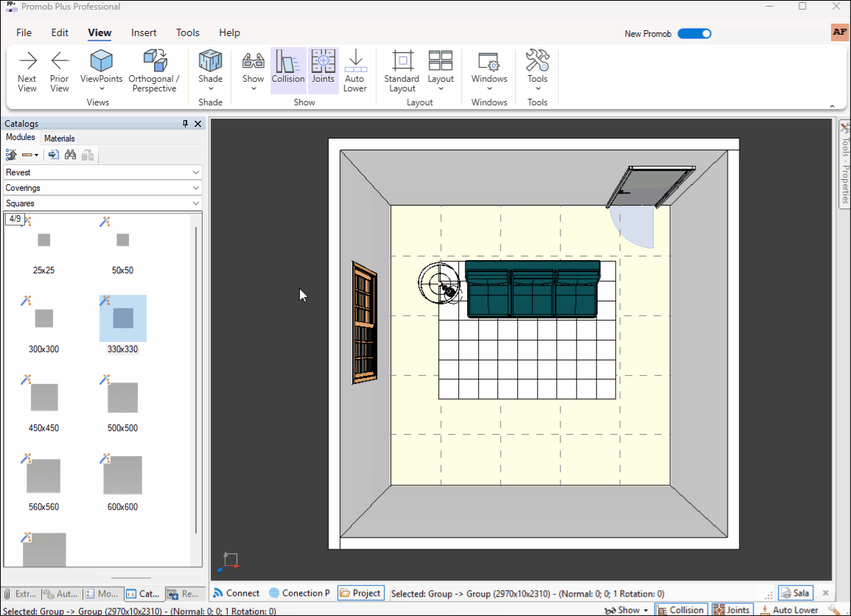
Task: Open the Re... bottom panel tab
Action: tap(184, 594)
